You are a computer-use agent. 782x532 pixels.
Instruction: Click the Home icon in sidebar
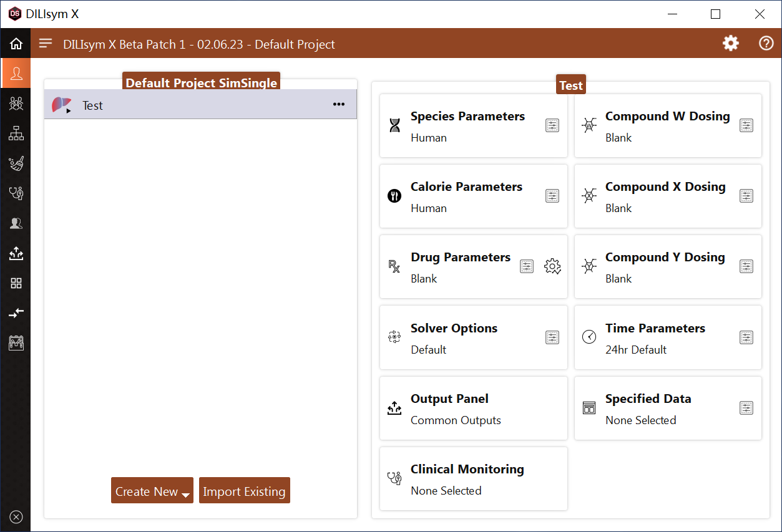[16, 44]
